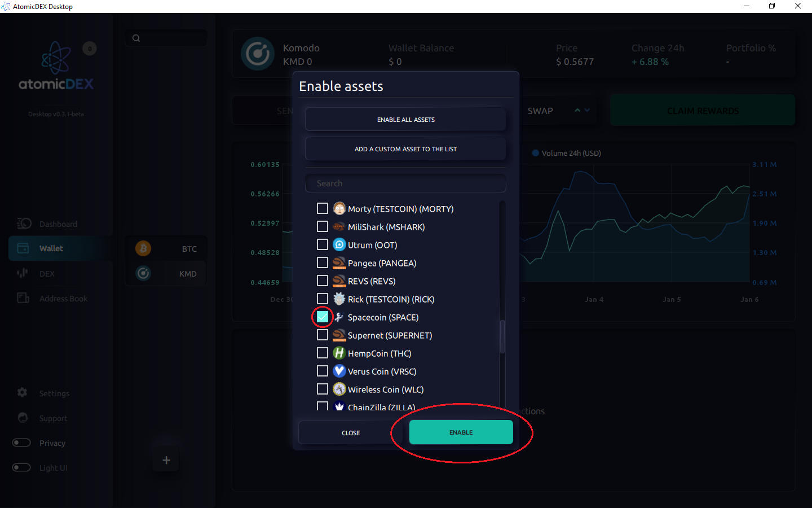Viewport: 812px width, 508px height.
Task: Click the Support icon
Action: 23,418
